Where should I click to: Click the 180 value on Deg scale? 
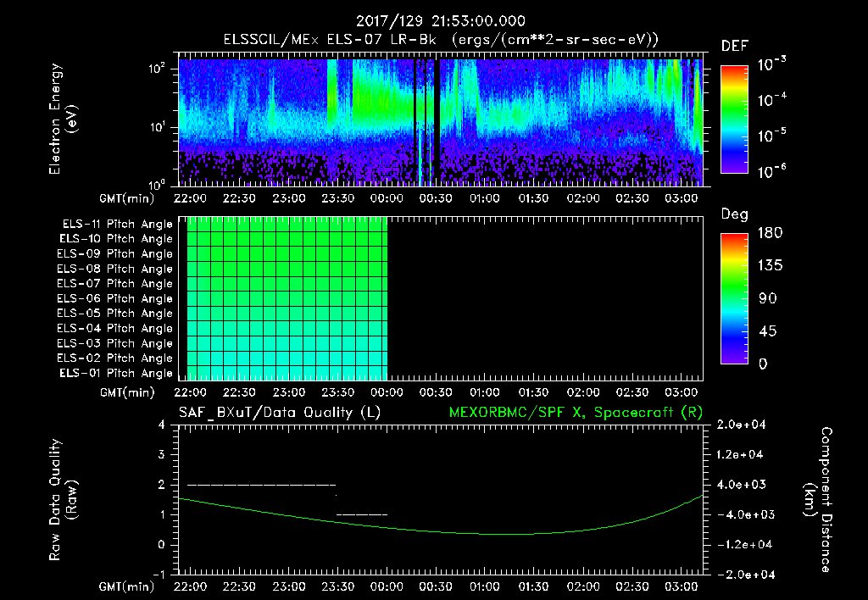point(770,233)
